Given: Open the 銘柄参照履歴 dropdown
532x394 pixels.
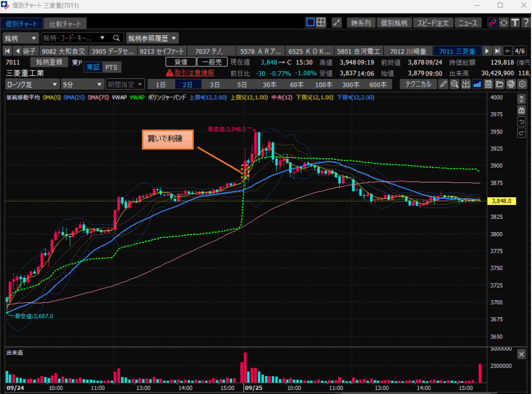Looking at the screenshot, I should [153, 38].
